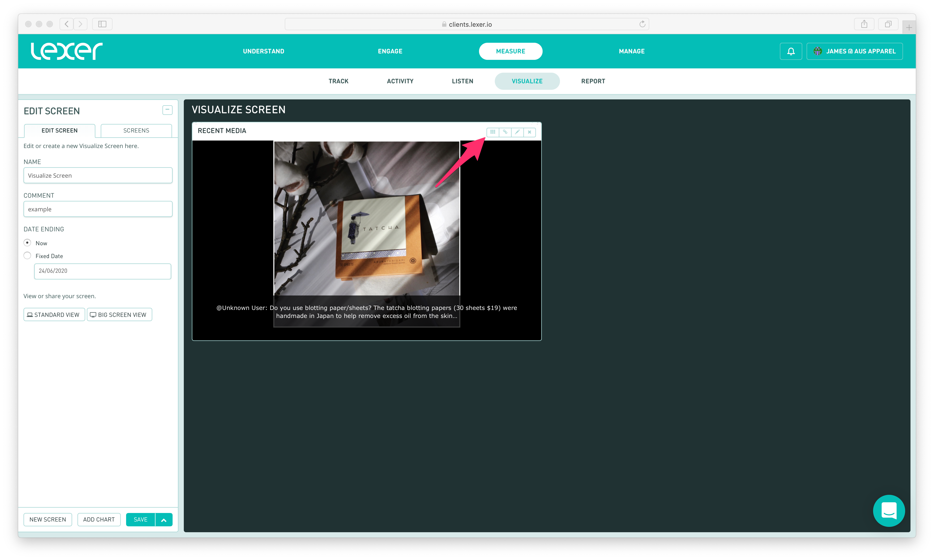Click the Big Screen View button
This screenshot has height=560, width=934.
119,315
